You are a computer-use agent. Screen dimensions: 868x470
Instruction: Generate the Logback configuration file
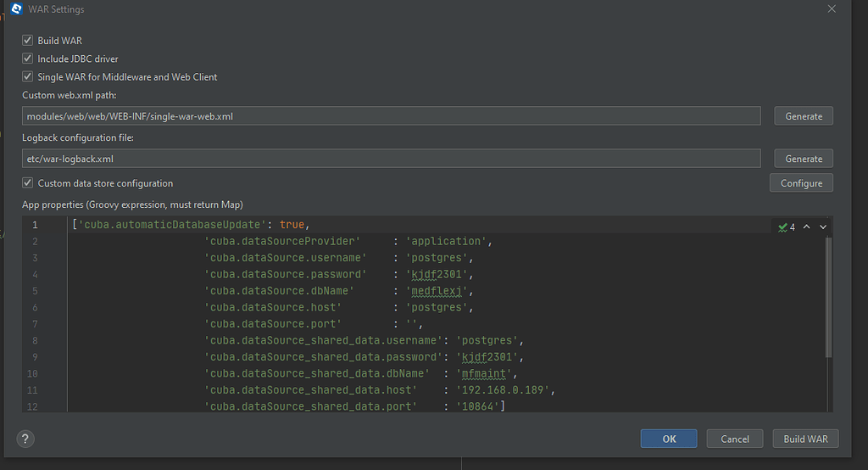click(804, 159)
